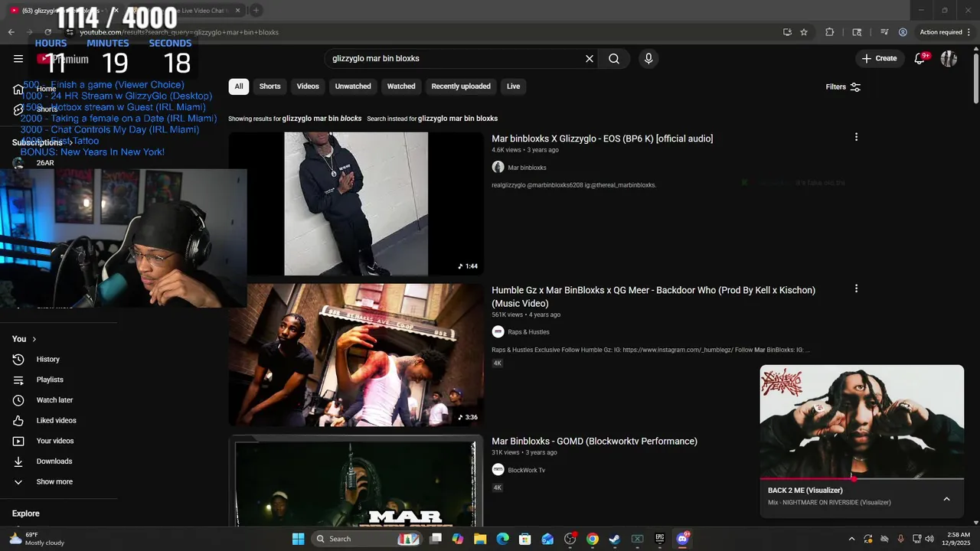Start voice search with the microphone
This screenshot has width=980, height=551.
648,58
